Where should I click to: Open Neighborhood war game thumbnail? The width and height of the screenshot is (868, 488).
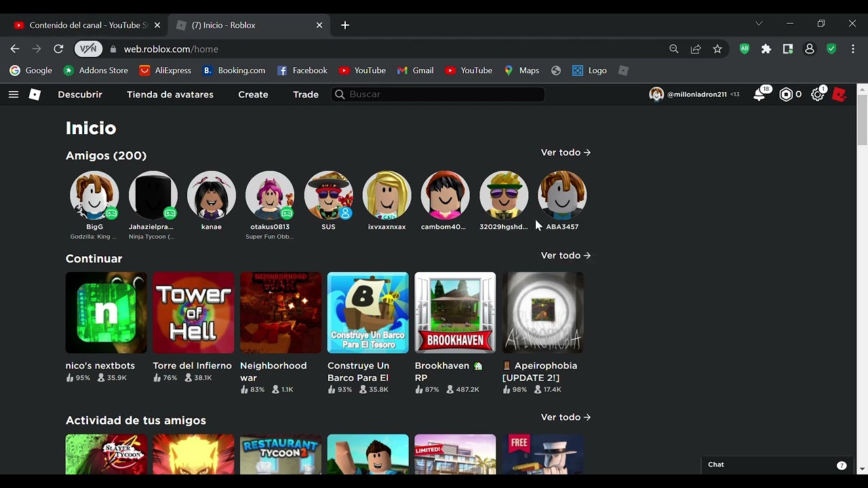pos(281,312)
